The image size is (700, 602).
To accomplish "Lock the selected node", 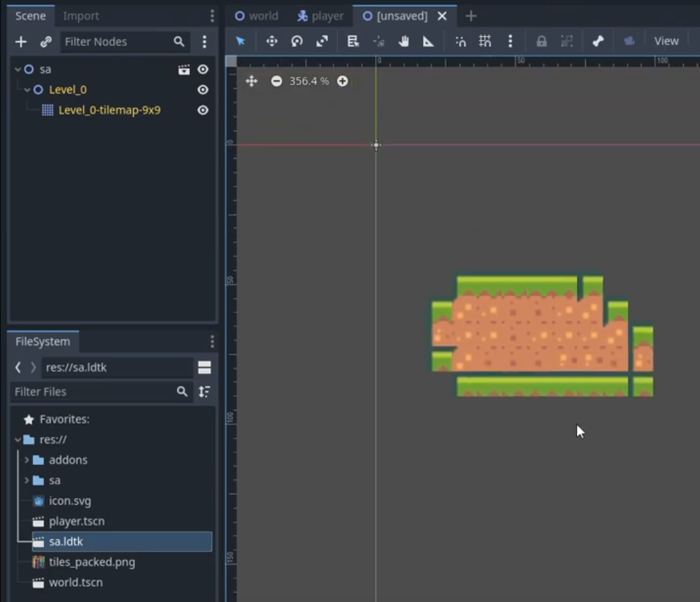I will point(541,41).
